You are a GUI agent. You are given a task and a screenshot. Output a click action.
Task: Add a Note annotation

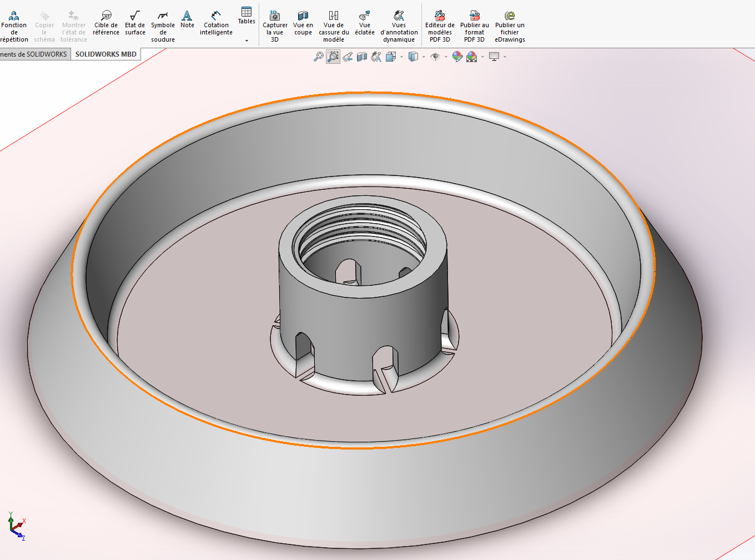click(x=187, y=19)
